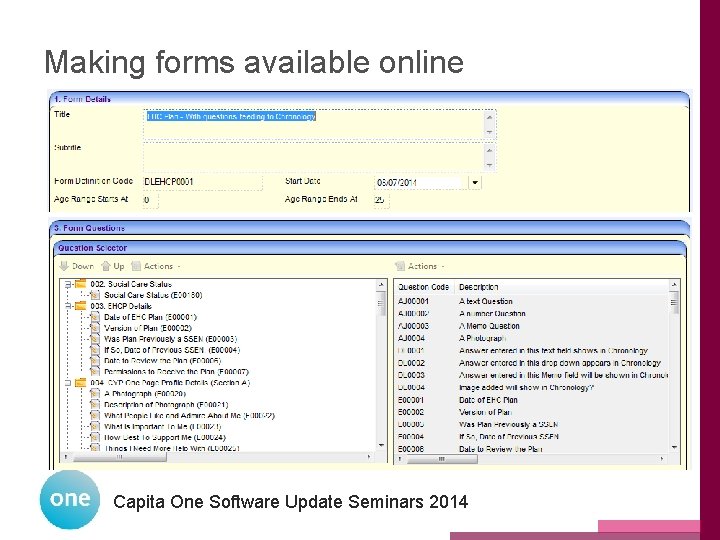Viewport: 720px width, 540px height.
Task: Open left Actions menu beside Up button
Action: (x=156, y=266)
